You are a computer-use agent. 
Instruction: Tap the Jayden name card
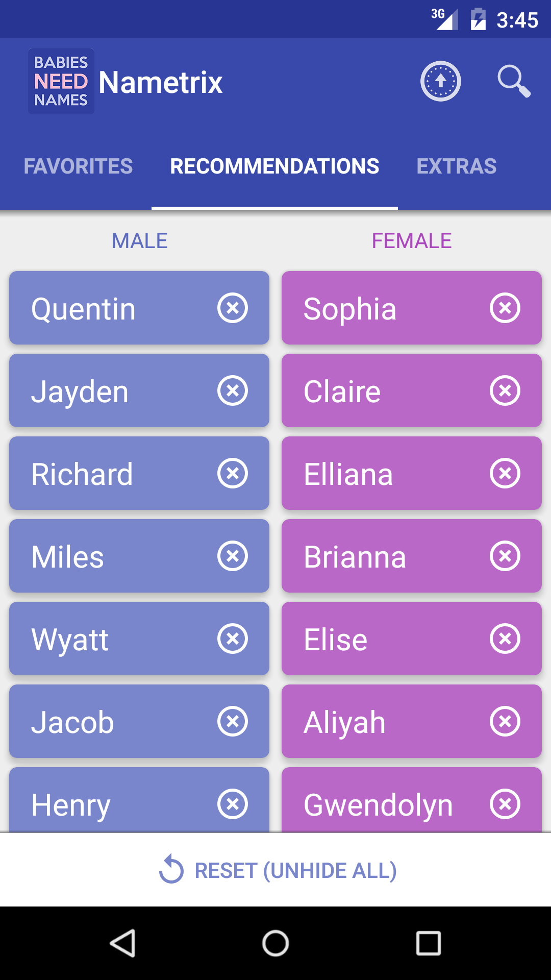(112, 391)
